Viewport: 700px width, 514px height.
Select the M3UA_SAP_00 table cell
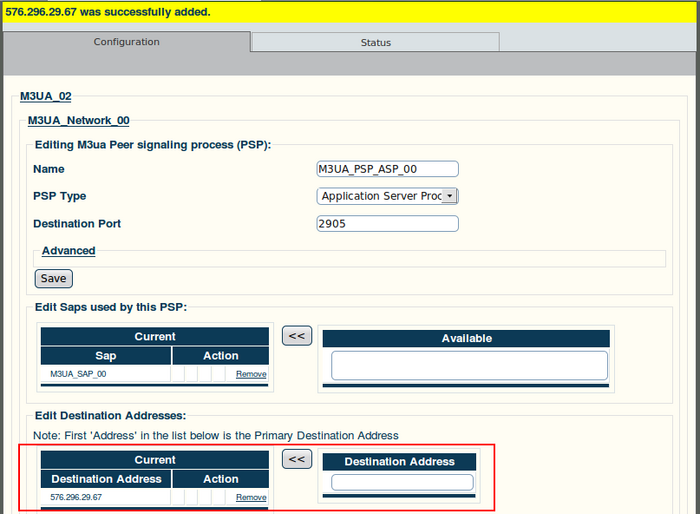[106, 374]
